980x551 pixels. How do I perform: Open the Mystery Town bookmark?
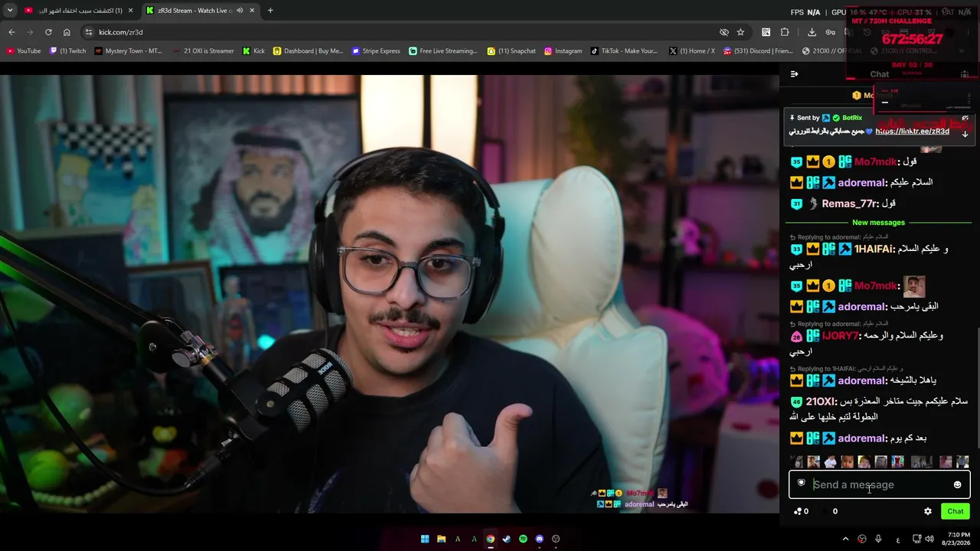coord(128,51)
